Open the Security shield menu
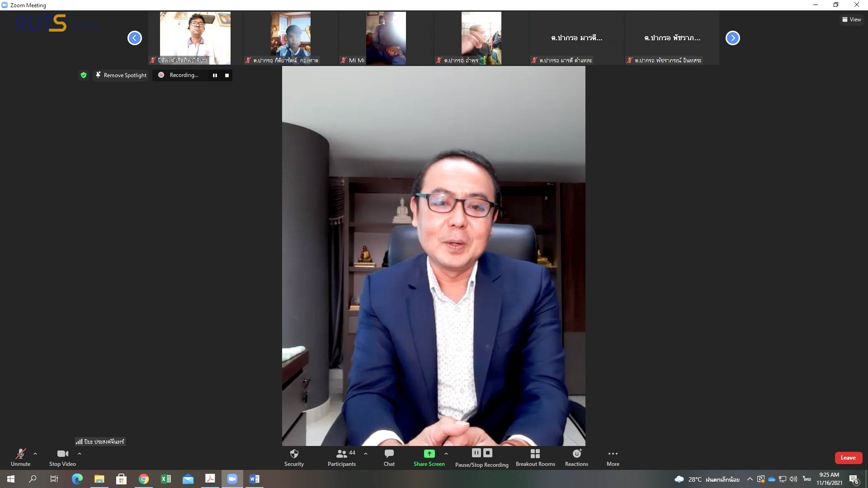This screenshot has height=488, width=868. point(294,457)
